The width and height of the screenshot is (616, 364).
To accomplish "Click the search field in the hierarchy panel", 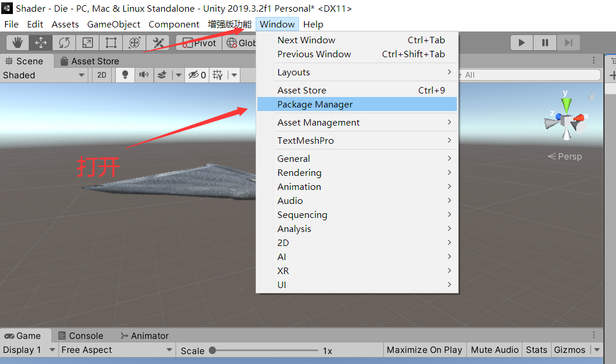I will (530, 74).
